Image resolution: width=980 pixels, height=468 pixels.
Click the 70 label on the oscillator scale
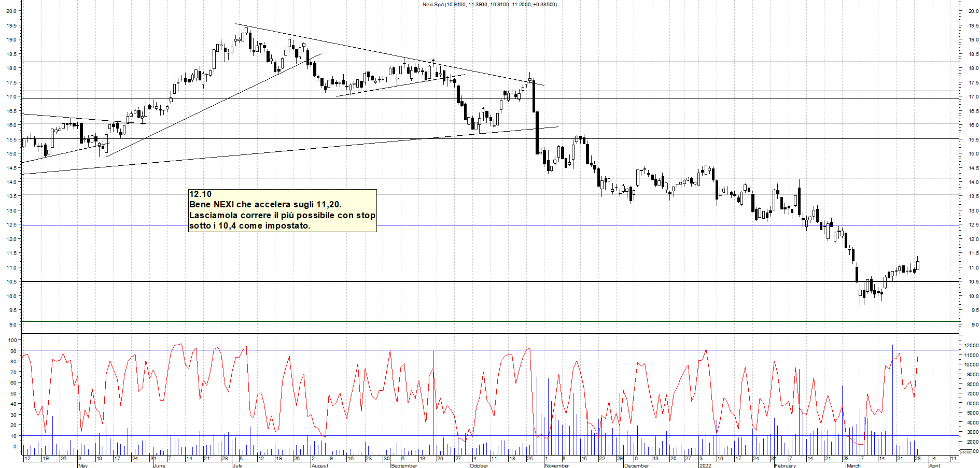pos(13,372)
